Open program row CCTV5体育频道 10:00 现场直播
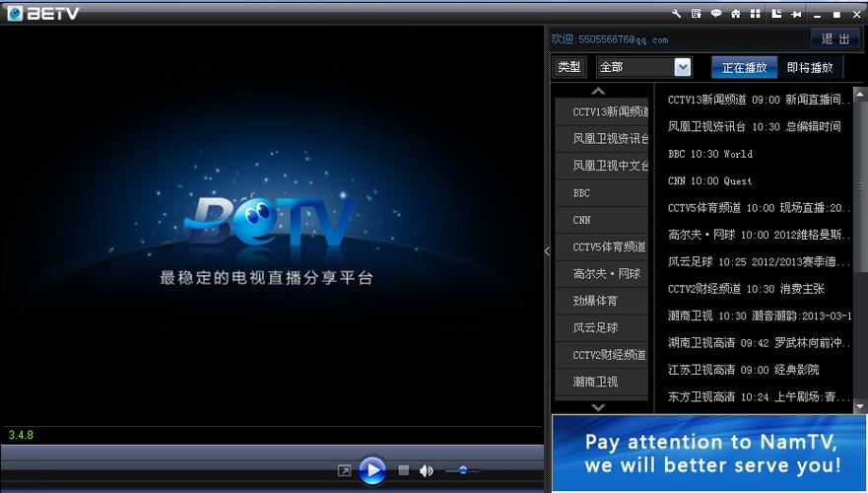 (759, 208)
